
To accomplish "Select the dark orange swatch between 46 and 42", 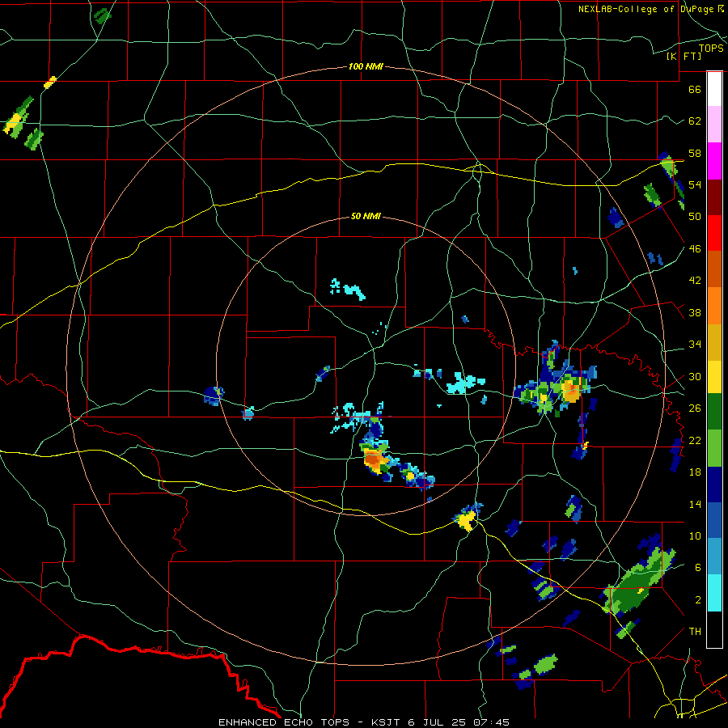I will click(714, 269).
